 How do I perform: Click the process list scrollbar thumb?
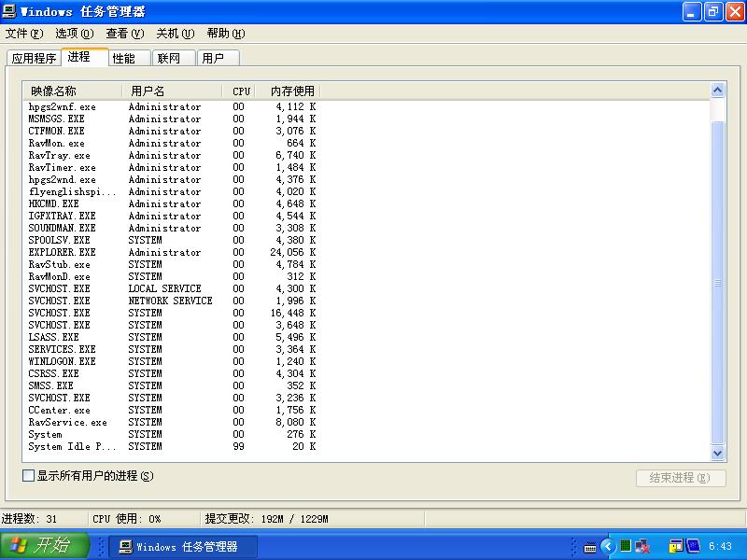pyautogui.click(x=717, y=283)
